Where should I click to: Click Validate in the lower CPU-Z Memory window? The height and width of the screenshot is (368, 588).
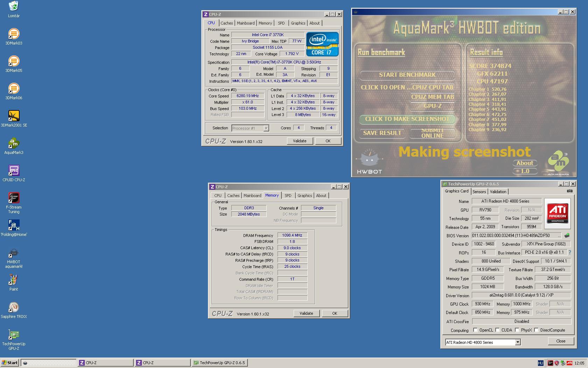click(x=306, y=313)
